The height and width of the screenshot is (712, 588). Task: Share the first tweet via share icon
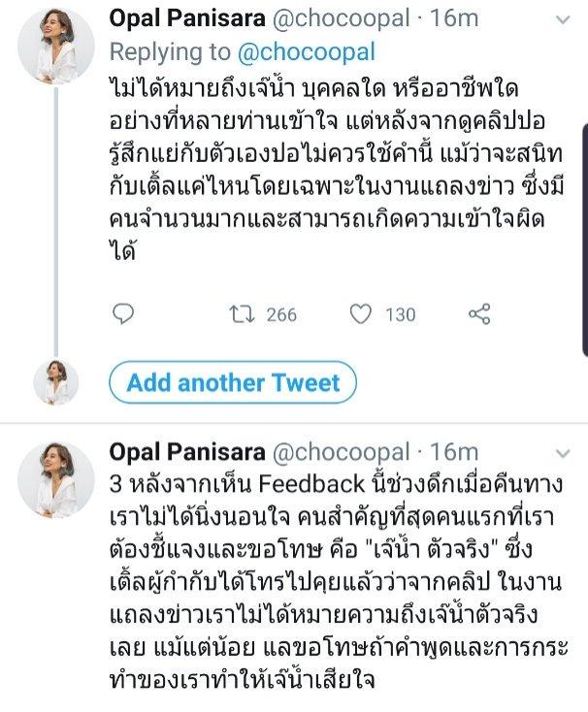(x=479, y=313)
